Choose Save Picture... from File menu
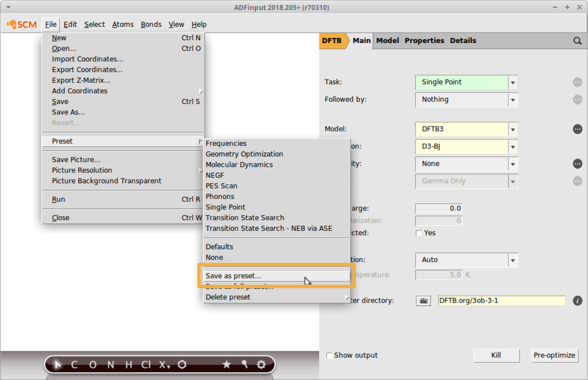 coord(123,159)
